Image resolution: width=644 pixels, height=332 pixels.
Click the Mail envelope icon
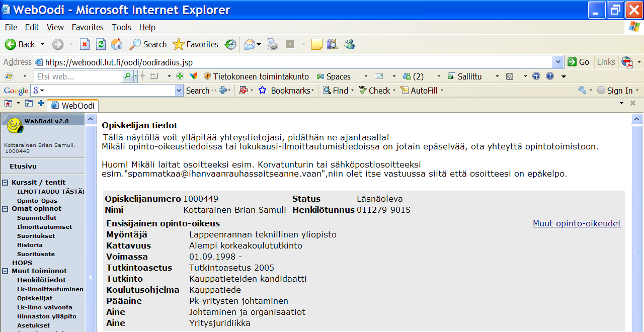point(250,44)
